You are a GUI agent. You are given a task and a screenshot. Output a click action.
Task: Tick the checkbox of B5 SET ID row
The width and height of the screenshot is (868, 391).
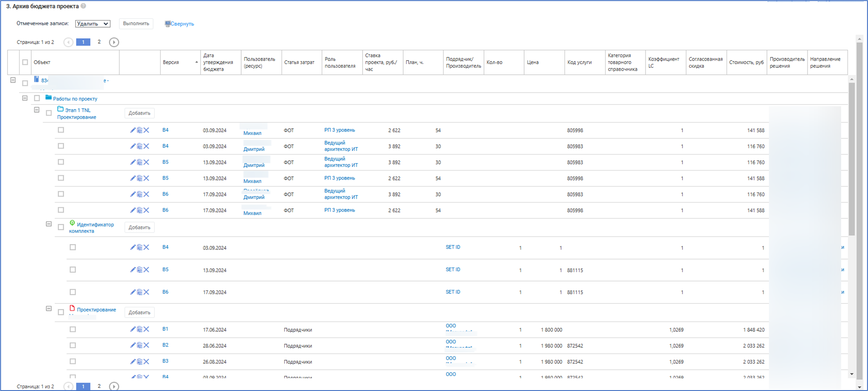pyautogui.click(x=73, y=270)
